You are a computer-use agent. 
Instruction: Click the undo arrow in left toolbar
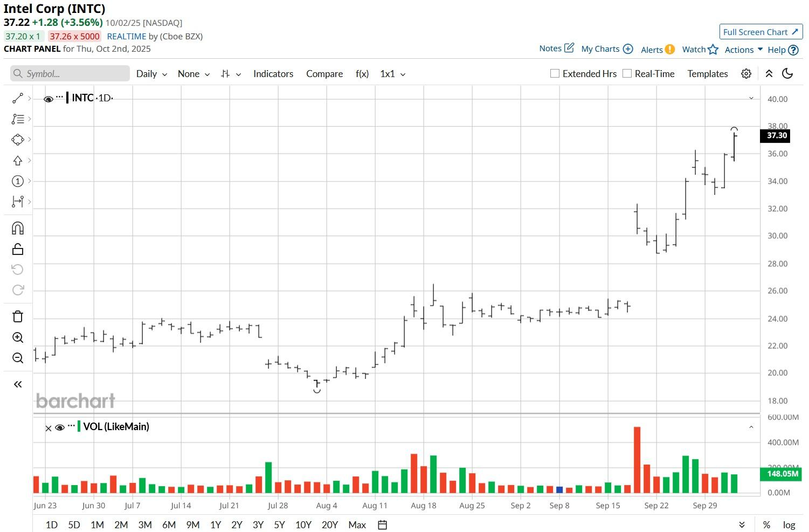click(x=18, y=269)
